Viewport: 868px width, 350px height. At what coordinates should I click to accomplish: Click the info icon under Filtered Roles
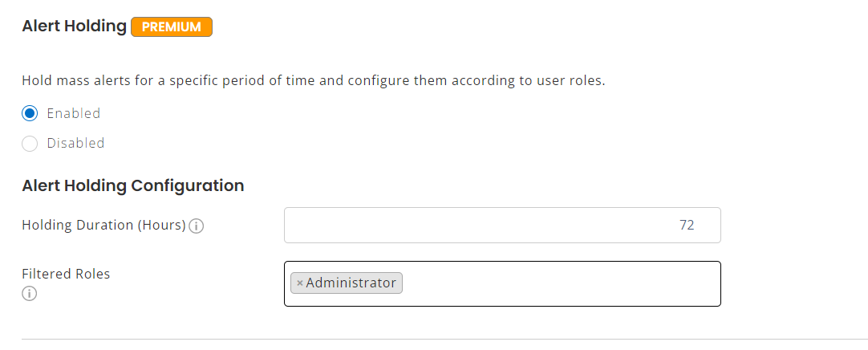click(30, 294)
